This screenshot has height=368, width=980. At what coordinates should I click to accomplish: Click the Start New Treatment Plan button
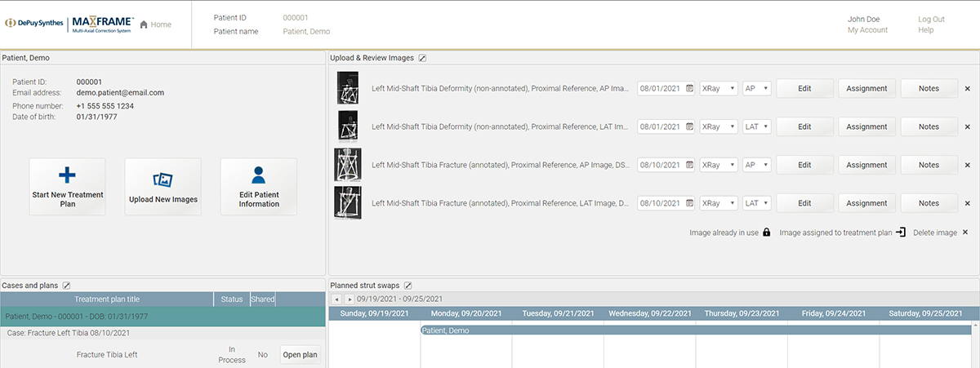[x=67, y=187]
